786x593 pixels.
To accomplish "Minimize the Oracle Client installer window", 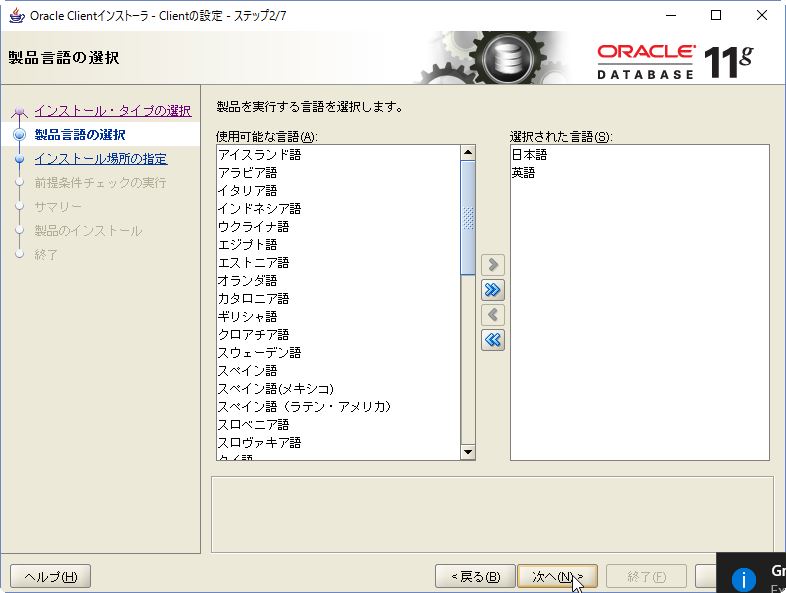I will [x=671, y=16].
